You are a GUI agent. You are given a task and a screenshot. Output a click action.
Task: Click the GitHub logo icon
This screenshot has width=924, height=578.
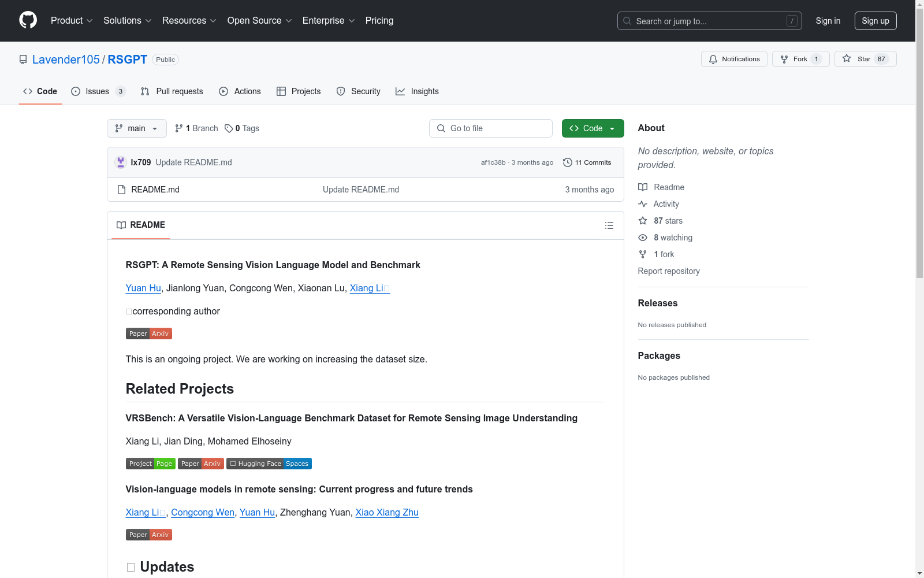tap(28, 20)
